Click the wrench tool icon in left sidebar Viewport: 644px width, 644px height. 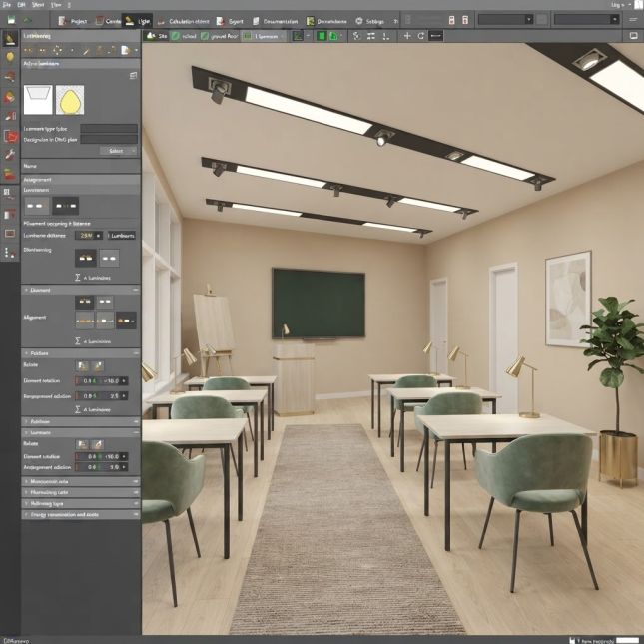tap(10, 154)
